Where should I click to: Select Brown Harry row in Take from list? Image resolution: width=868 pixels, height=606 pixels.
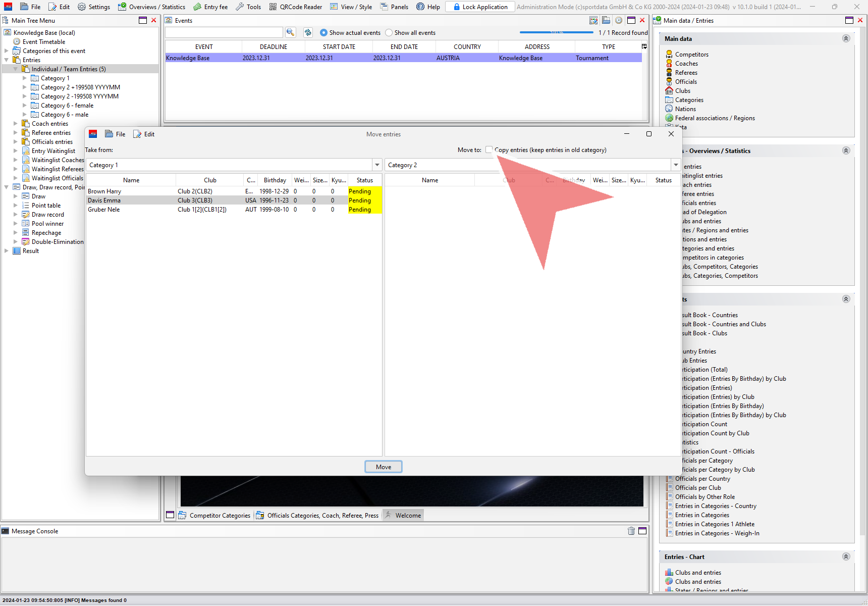click(234, 191)
